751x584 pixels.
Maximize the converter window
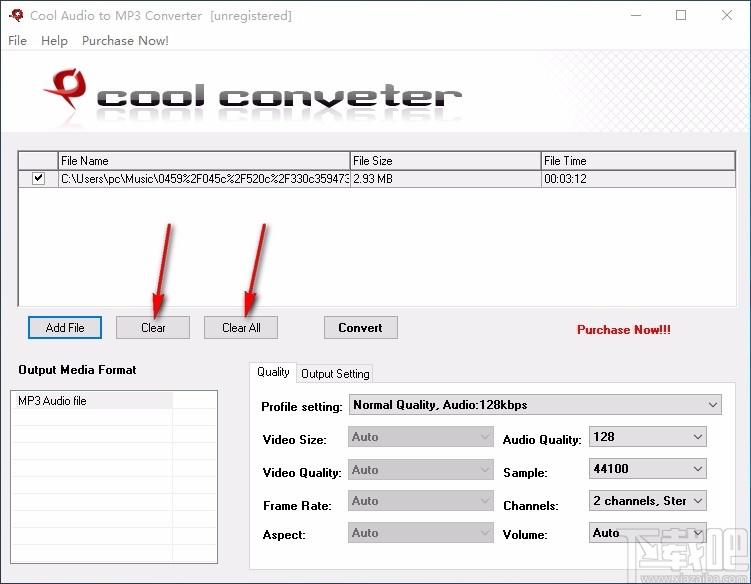(681, 15)
